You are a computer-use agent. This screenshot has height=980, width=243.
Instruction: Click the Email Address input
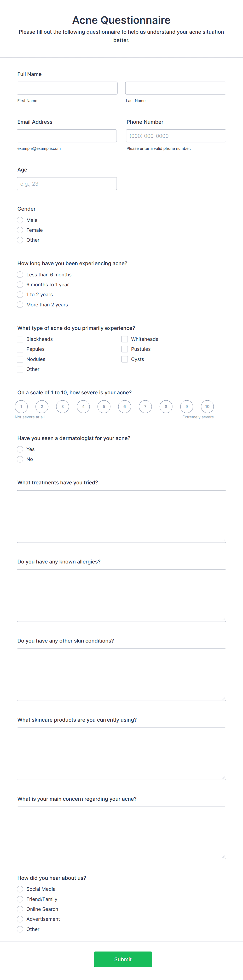tap(67, 135)
